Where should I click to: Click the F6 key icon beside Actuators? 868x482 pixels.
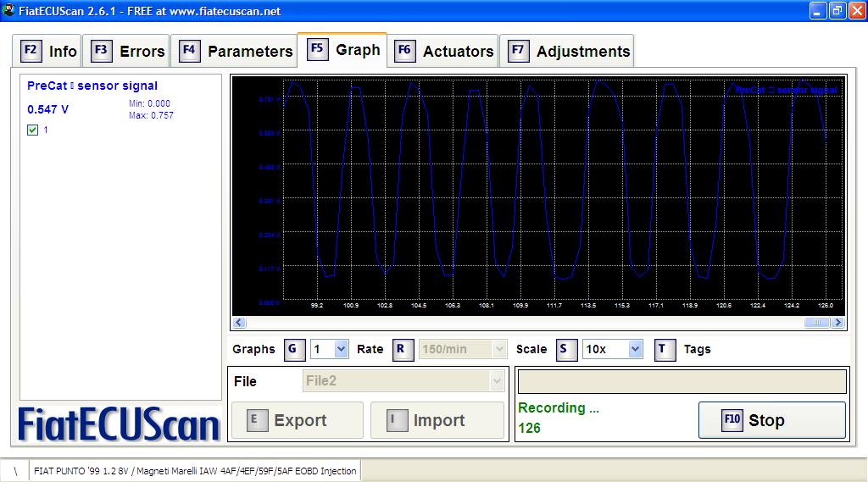tap(404, 51)
